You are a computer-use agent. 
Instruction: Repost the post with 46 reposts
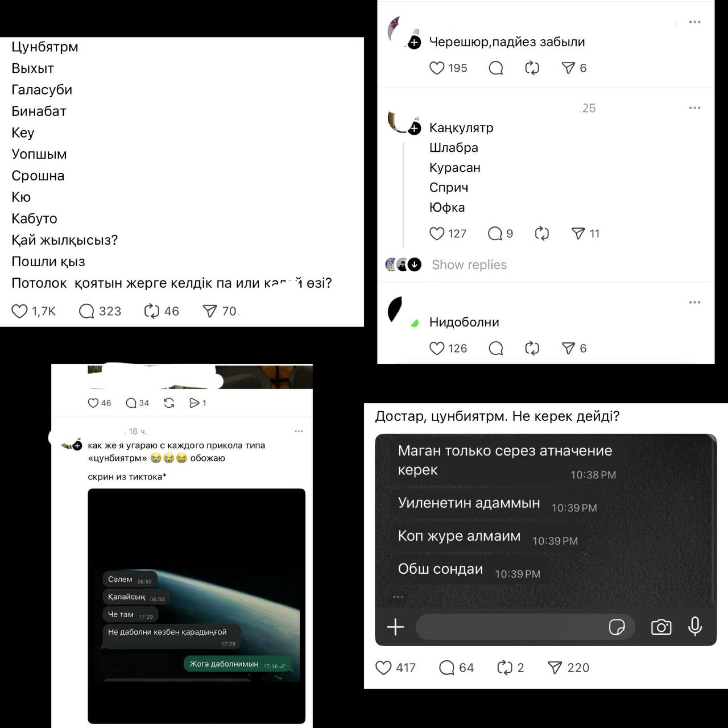(152, 311)
